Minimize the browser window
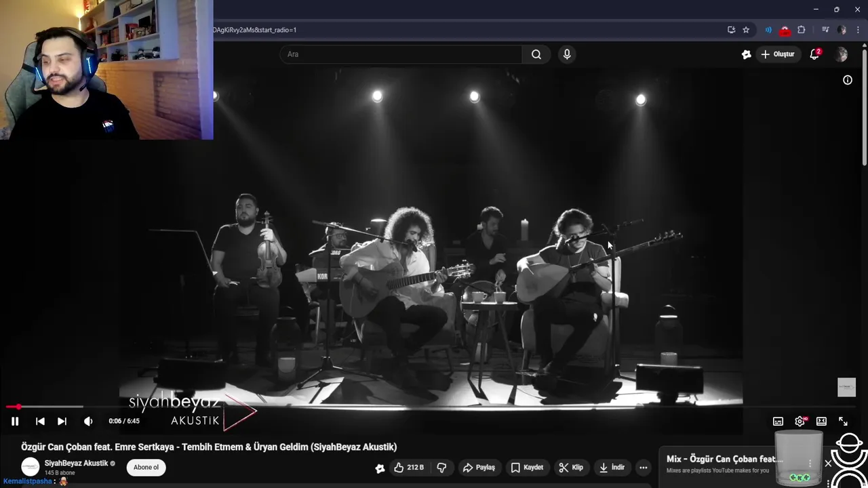The width and height of the screenshot is (868, 488). pyautogui.click(x=816, y=9)
